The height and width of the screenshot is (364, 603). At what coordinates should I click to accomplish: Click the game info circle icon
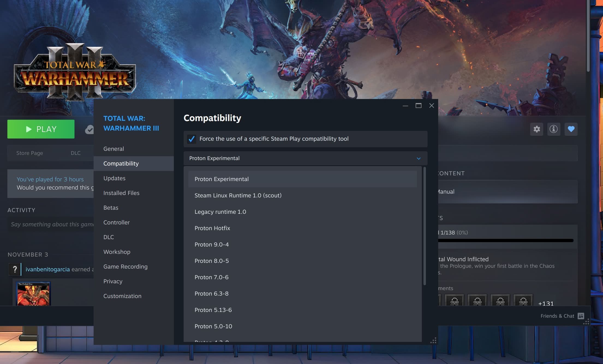pos(554,129)
